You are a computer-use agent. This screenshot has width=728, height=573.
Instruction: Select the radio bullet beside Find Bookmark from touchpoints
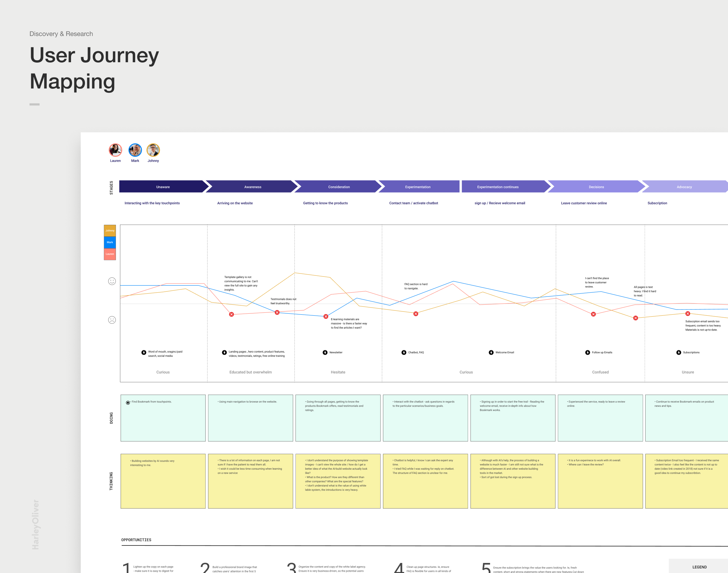click(127, 402)
